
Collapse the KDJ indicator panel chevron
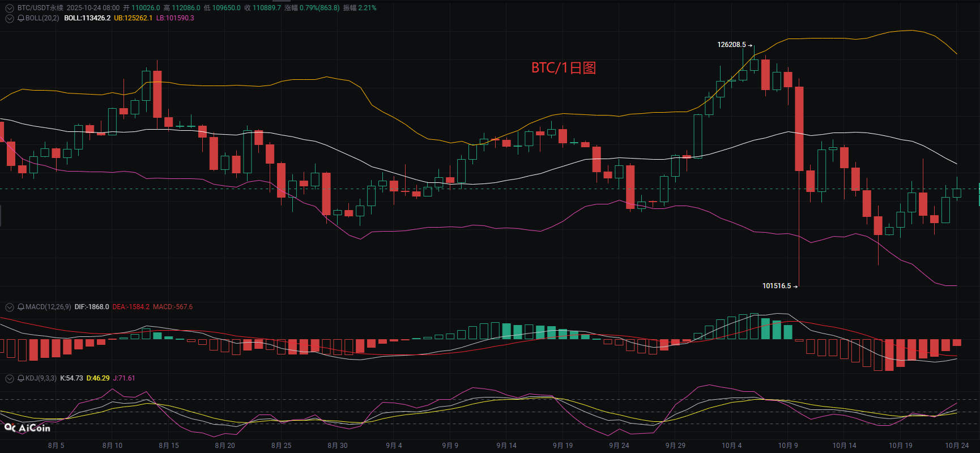point(10,378)
